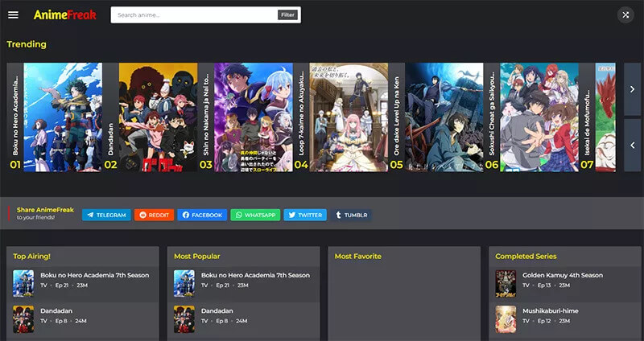The image size is (644, 341).
Task: Click the Top Airing! heading
Action: tap(31, 256)
